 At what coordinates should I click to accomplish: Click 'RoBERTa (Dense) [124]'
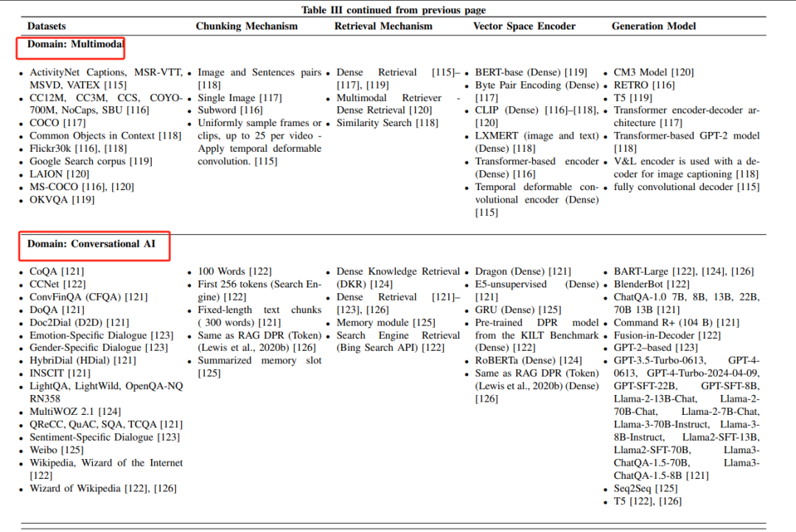[x=528, y=360]
